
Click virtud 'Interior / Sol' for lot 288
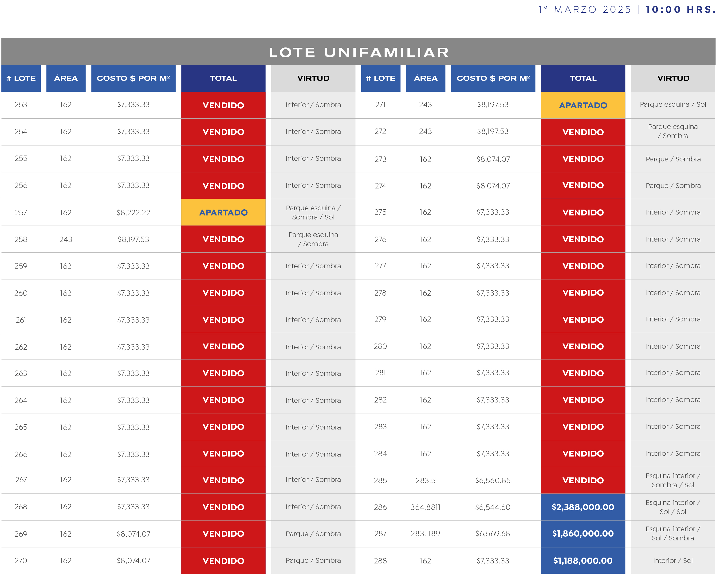pyautogui.click(x=673, y=561)
